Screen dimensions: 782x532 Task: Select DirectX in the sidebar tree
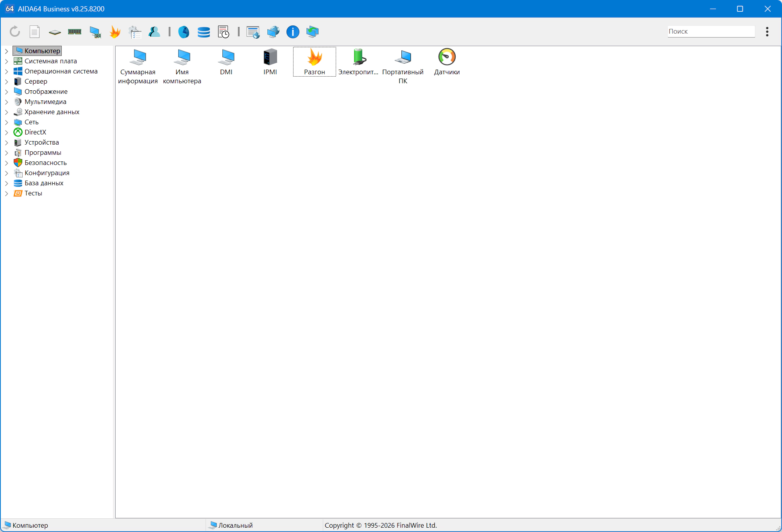point(35,132)
